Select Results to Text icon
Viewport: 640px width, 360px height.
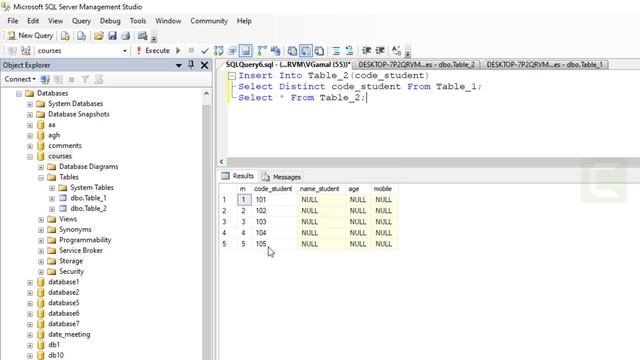pyautogui.click(x=292, y=51)
